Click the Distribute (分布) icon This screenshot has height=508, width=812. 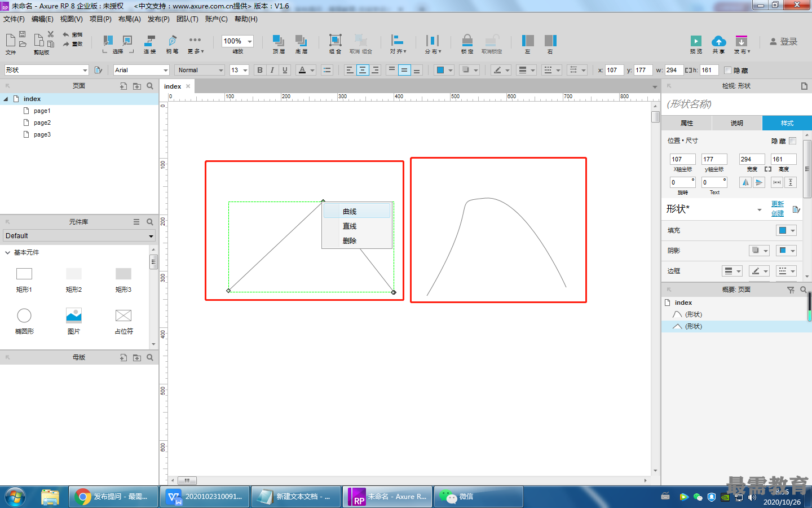tap(433, 41)
